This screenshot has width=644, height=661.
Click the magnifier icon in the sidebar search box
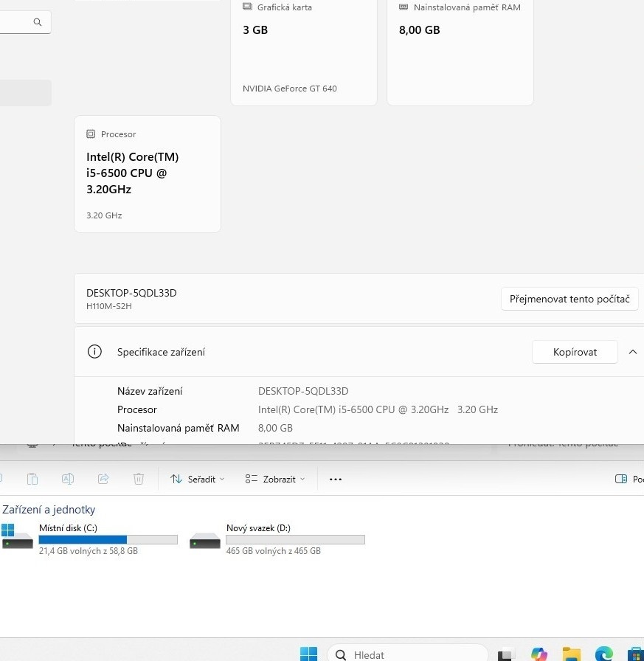[x=38, y=22]
